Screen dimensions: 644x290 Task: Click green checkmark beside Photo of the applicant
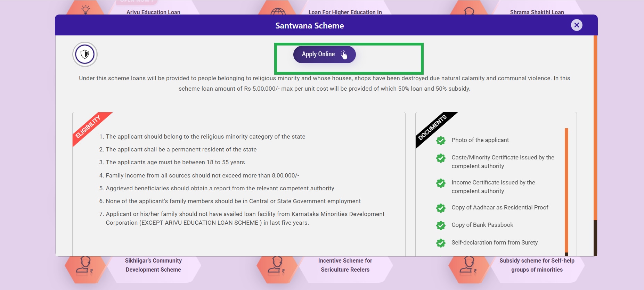[441, 140]
